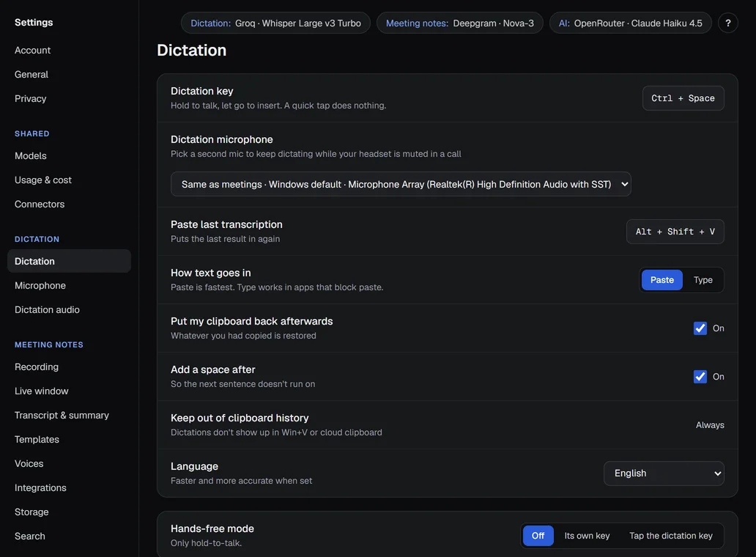The height and width of the screenshot is (557, 756).
Task: Click the Dictation key row title
Action: pos(202,91)
